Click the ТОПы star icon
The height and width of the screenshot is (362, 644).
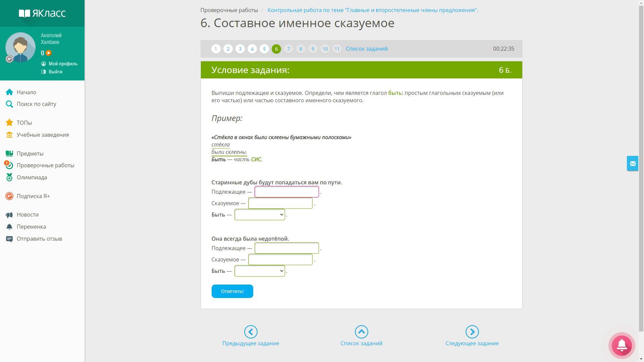coord(9,123)
